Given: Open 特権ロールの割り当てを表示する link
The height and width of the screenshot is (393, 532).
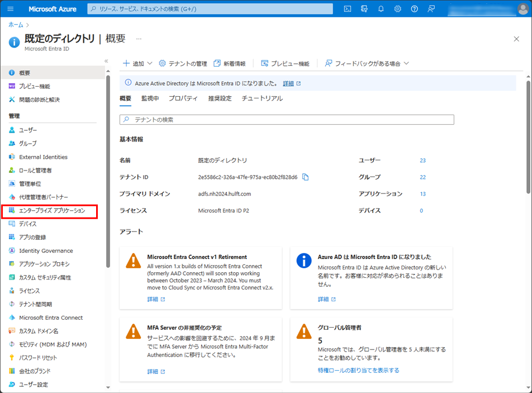Looking at the screenshot, I should (358, 370).
